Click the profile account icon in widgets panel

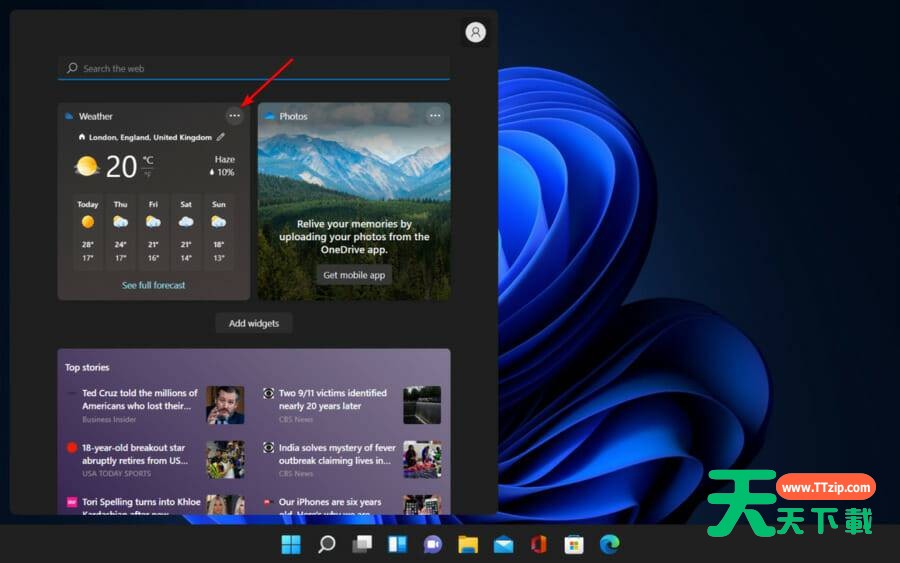point(476,33)
